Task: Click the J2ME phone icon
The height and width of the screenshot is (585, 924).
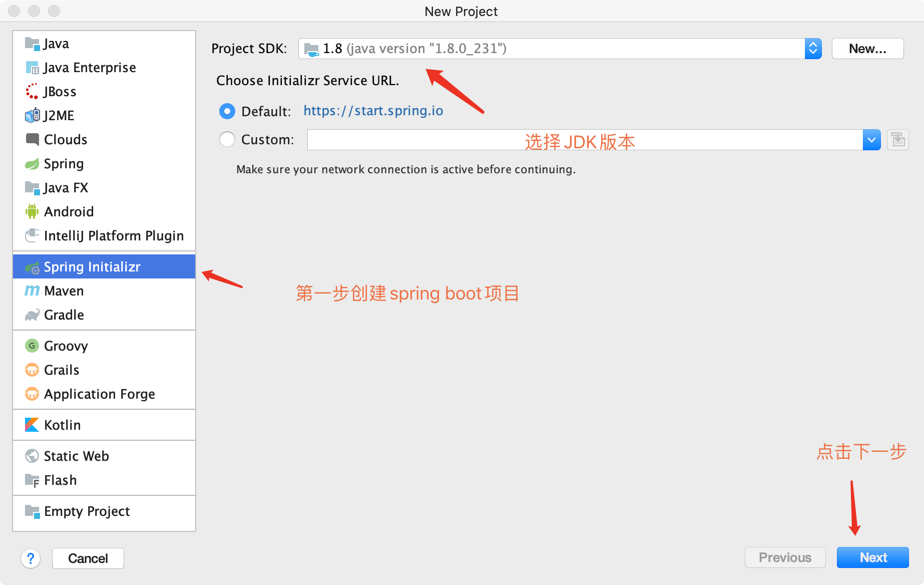Action: (x=32, y=116)
